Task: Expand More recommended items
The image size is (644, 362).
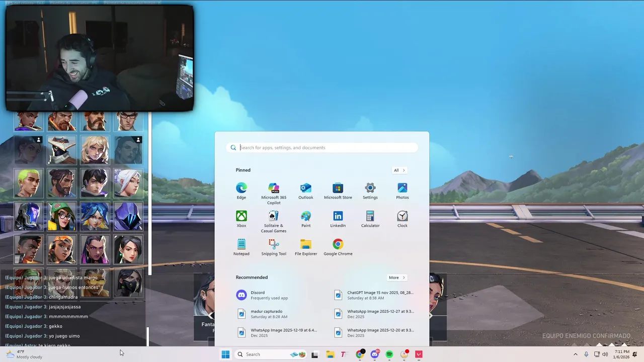Action: [396, 278]
